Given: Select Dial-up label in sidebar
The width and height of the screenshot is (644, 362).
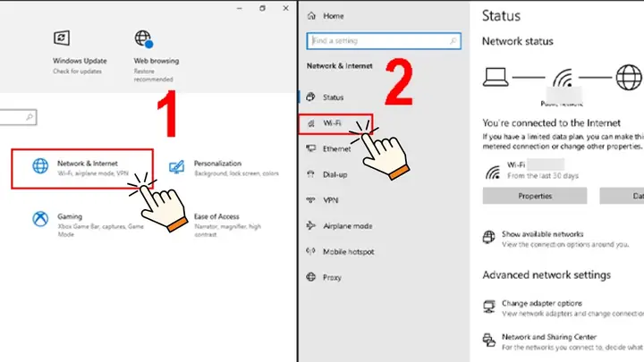Looking at the screenshot, I should coord(335,174).
